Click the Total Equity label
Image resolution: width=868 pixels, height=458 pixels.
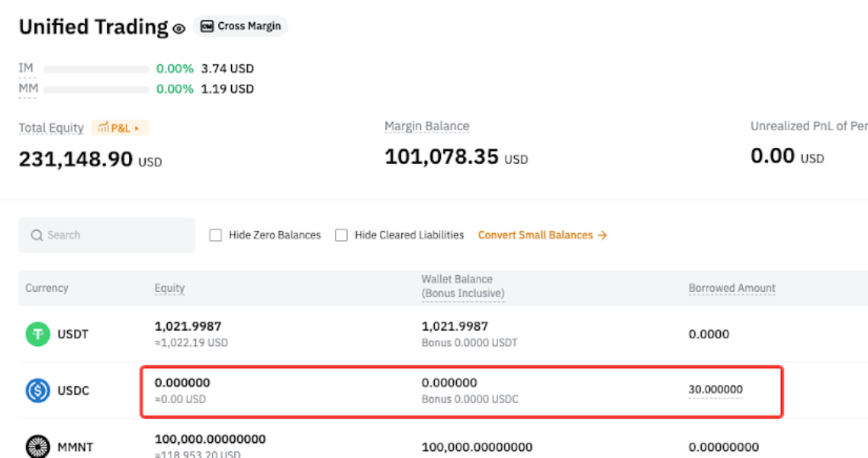tap(51, 128)
